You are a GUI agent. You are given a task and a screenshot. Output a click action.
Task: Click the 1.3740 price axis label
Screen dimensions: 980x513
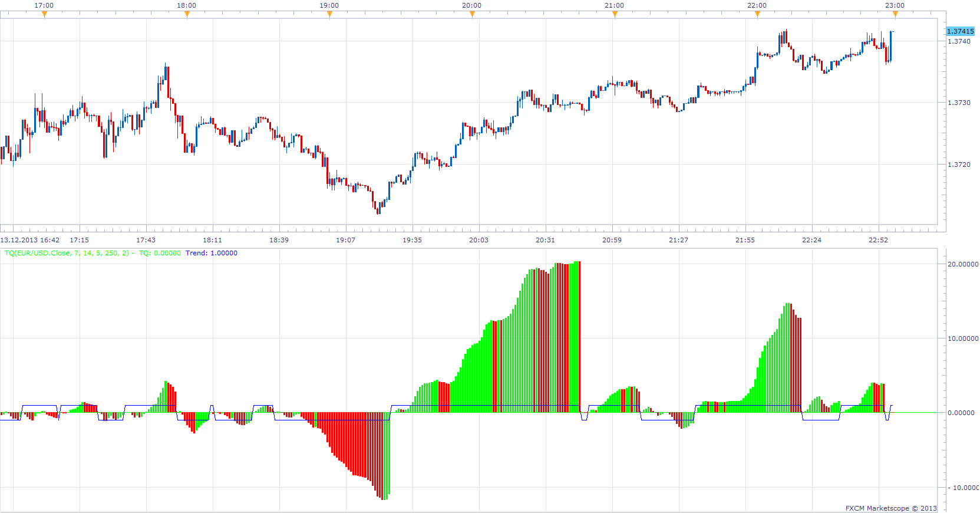(959, 41)
